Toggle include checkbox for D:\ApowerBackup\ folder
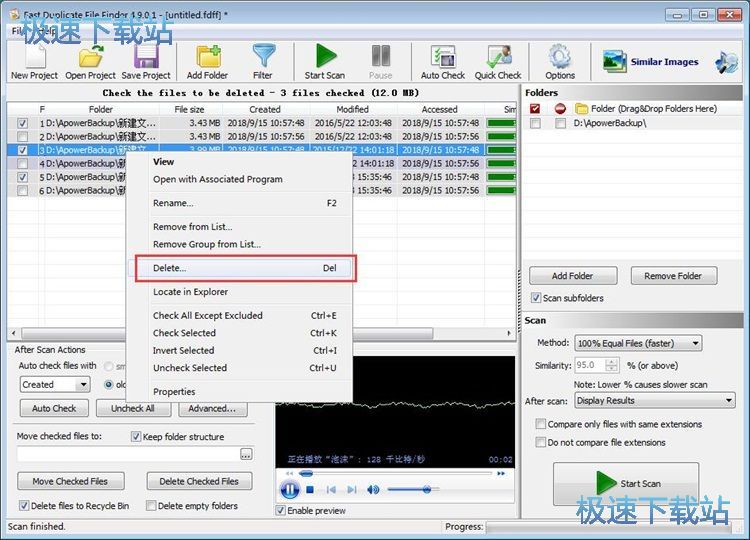This screenshot has width=750, height=540. click(x=535, y=123)
